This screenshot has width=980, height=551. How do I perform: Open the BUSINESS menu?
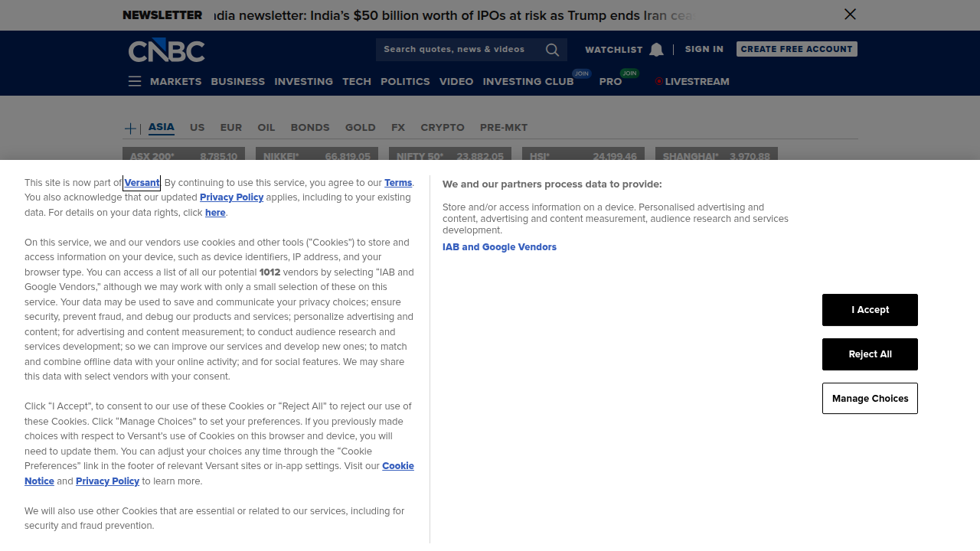pos(238,82)
